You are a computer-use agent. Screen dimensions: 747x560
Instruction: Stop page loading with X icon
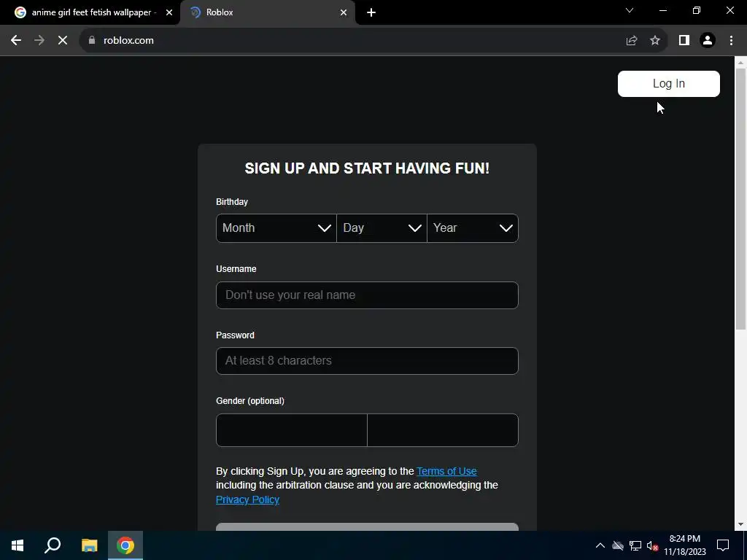63,41
